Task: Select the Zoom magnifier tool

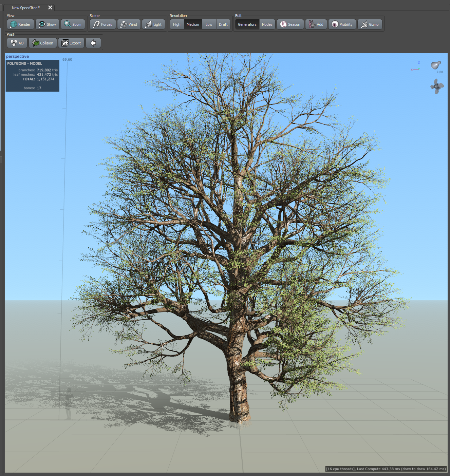Action: (x=73, y=24)
